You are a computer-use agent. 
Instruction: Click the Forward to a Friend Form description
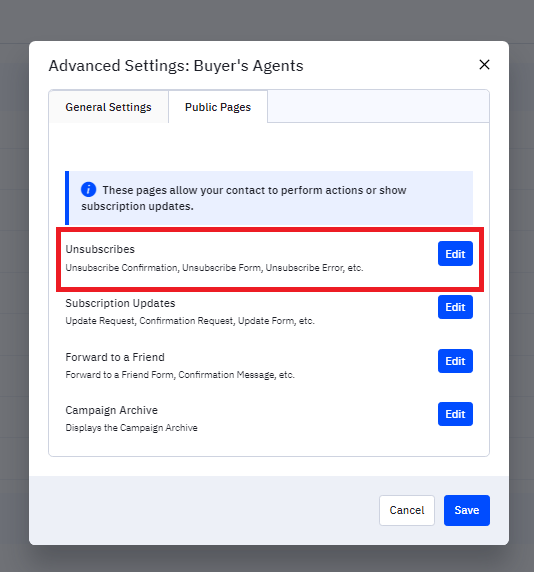(180, 375)
